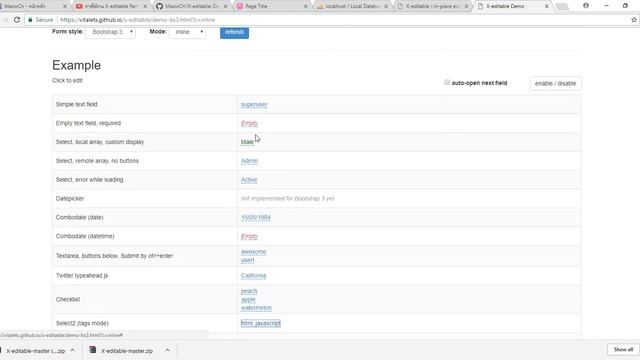Open the X-editable-master.zip download file icon
The height and width of the screenshot is (360, 640).
(x=93, y=350)
